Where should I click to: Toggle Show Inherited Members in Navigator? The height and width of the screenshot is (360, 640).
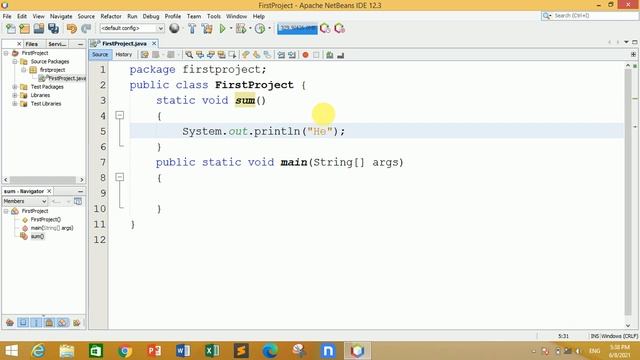click(10, 323)
